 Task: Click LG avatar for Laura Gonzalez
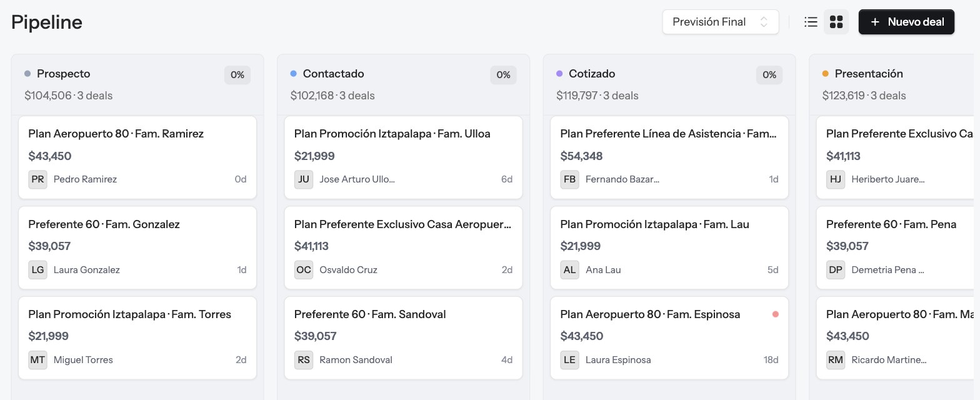pos(38,270)
